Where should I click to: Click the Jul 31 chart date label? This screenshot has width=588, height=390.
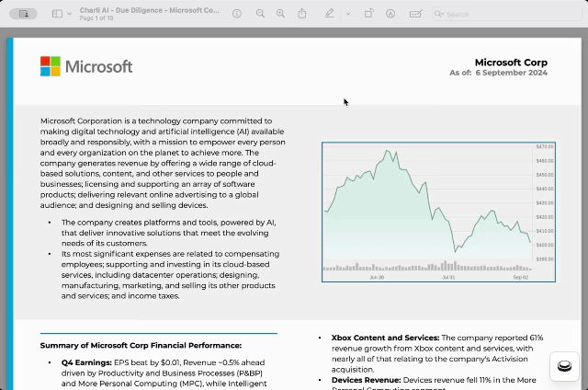pos(448,278)
